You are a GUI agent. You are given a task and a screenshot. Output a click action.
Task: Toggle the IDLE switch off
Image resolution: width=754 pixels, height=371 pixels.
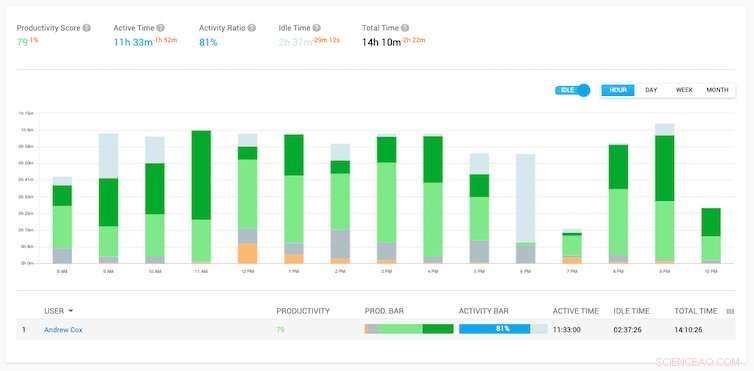(572, 90)
